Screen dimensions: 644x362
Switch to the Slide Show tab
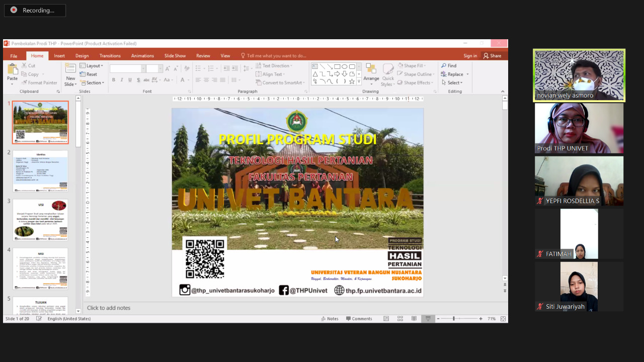point(175,56)
